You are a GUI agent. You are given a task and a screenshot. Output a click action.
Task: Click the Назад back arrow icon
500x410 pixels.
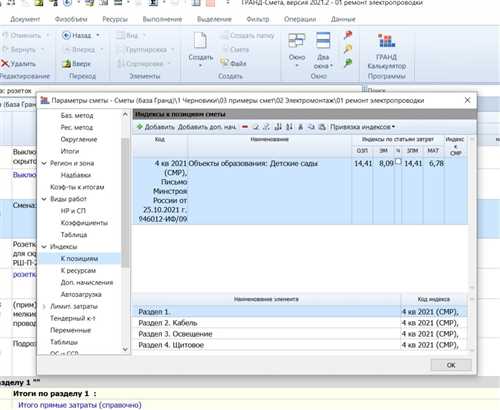click(x=66, y=35)
